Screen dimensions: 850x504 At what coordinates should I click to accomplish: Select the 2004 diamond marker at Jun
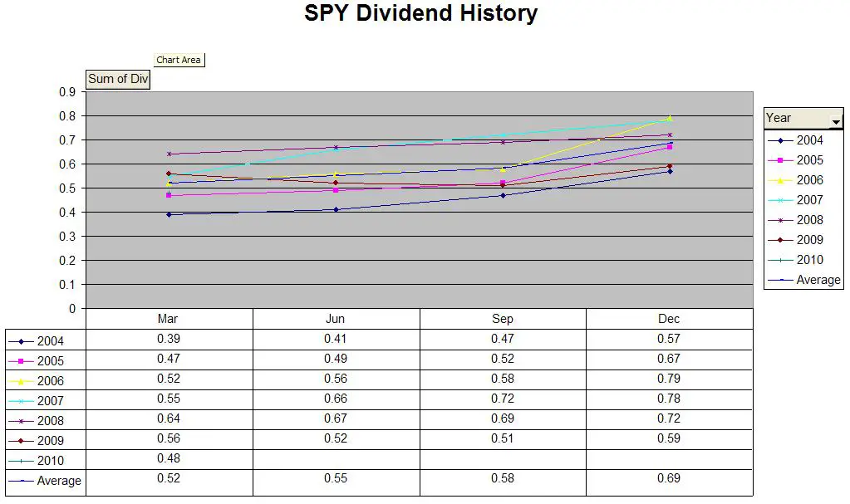[x=337, y=210]
